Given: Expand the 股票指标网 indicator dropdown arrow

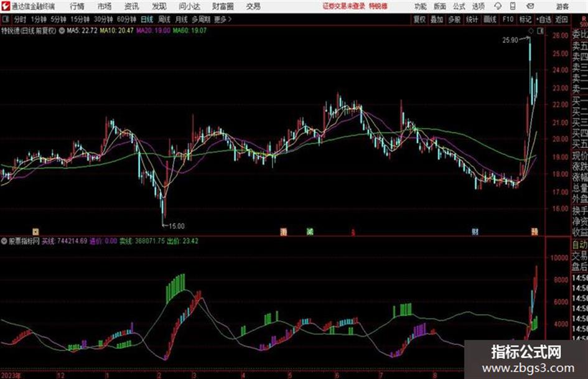Looking at the screenshot, I should 4,241.
